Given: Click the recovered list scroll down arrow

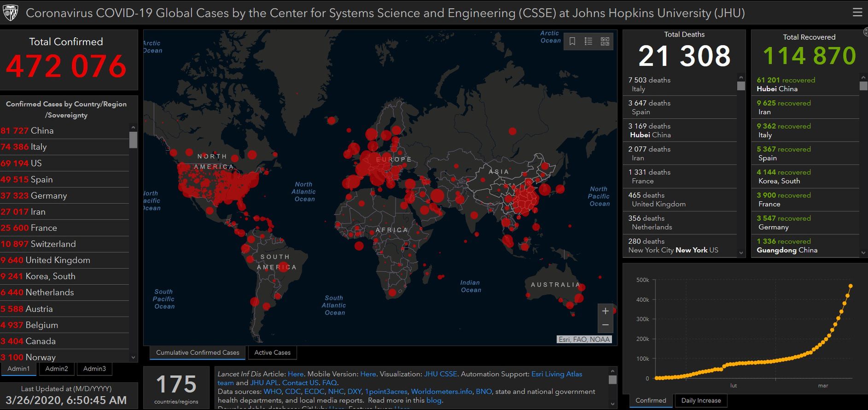Looking at the screenshot, I should click(863, 252).
